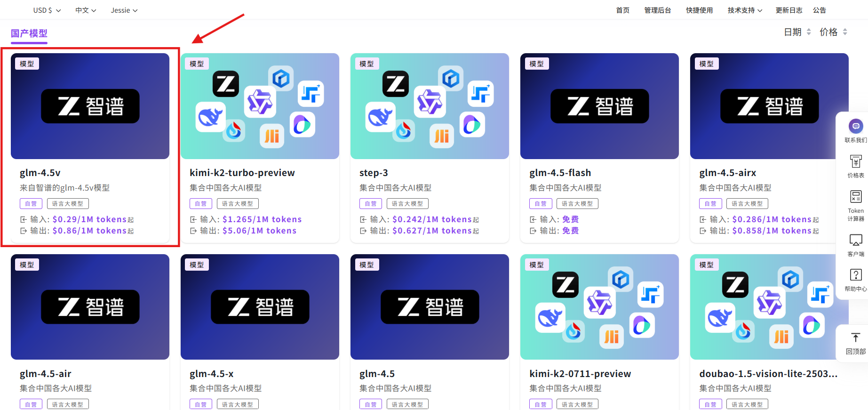Open 快捷使用 in top navigation
Screen dimensions: 868x410
pyautogui.click(x=699, y=10)
